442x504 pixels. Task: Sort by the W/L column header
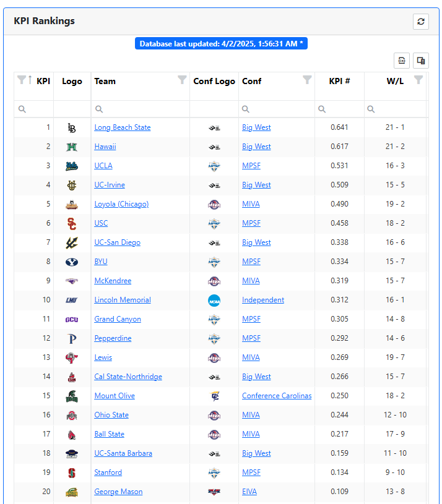395,81
